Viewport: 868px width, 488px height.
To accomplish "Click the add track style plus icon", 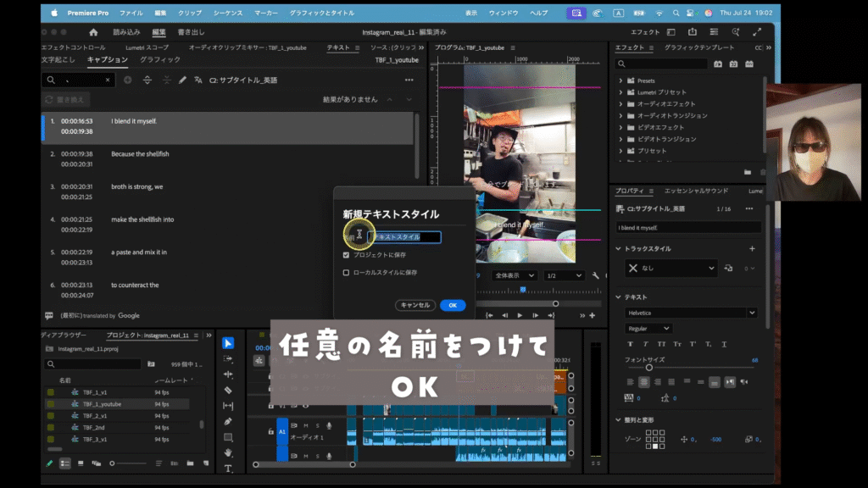I will click(753, 249).
